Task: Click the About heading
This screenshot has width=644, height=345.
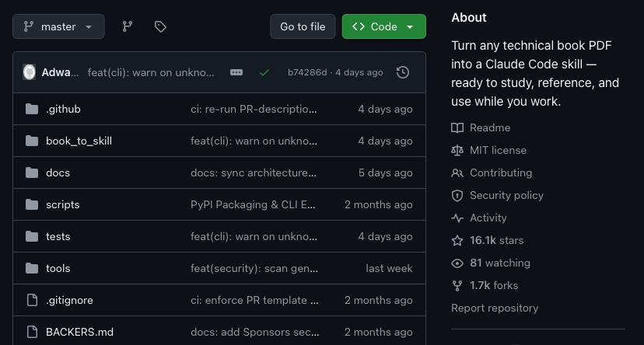Action: pyautogui.click(x=469, y=18)
